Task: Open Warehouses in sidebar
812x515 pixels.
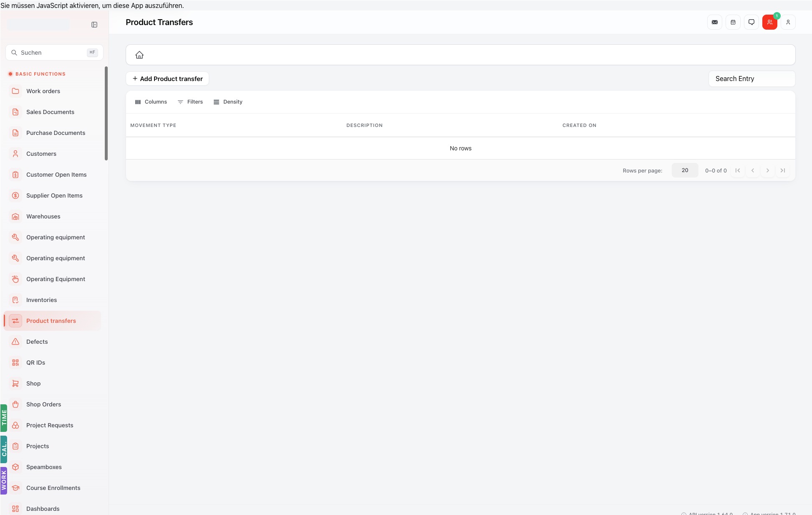Action: 52,216
